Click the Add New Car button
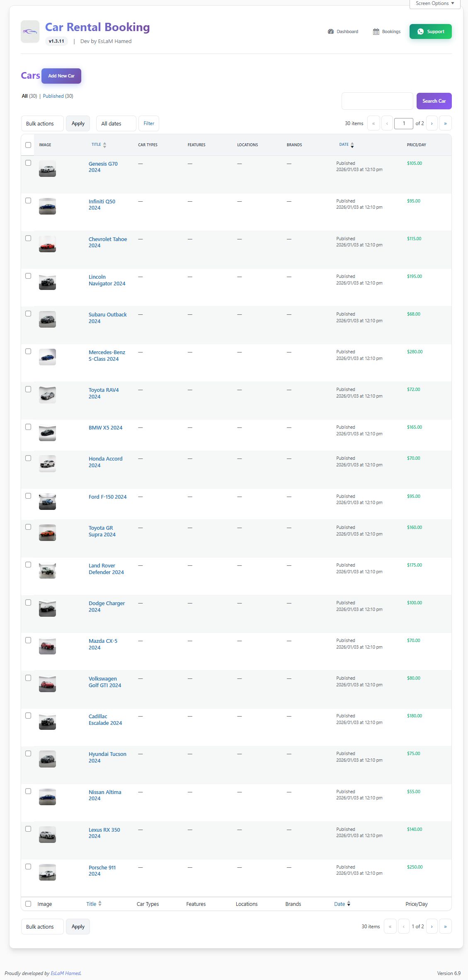Screen dimensions: 468x980 61,76
